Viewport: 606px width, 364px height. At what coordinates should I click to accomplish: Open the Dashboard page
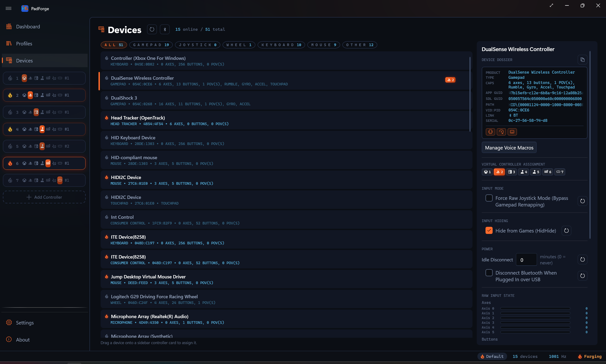click(x=45, y=26)
